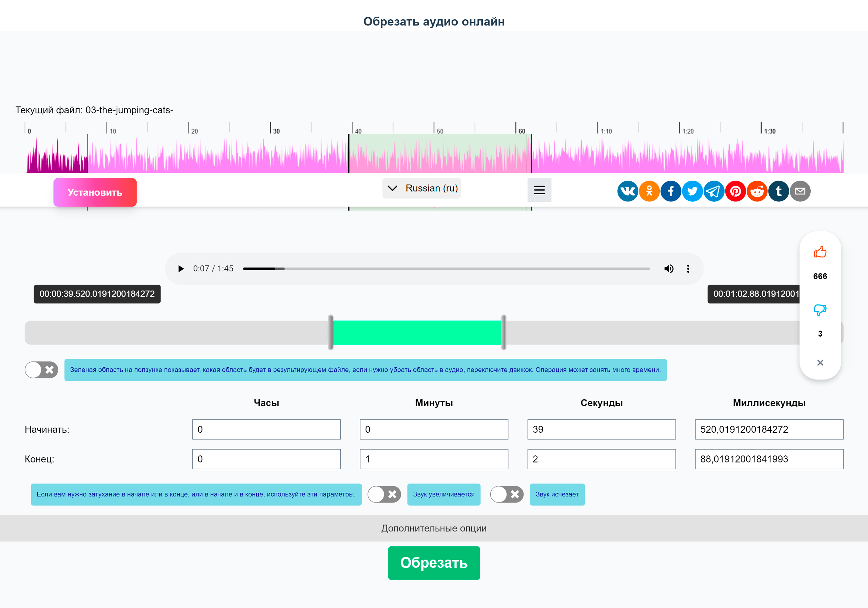This screenshot has width=868, height=608.
Task: Click the start time tooltip 00:00:39.520
Action: click(97, 294)
